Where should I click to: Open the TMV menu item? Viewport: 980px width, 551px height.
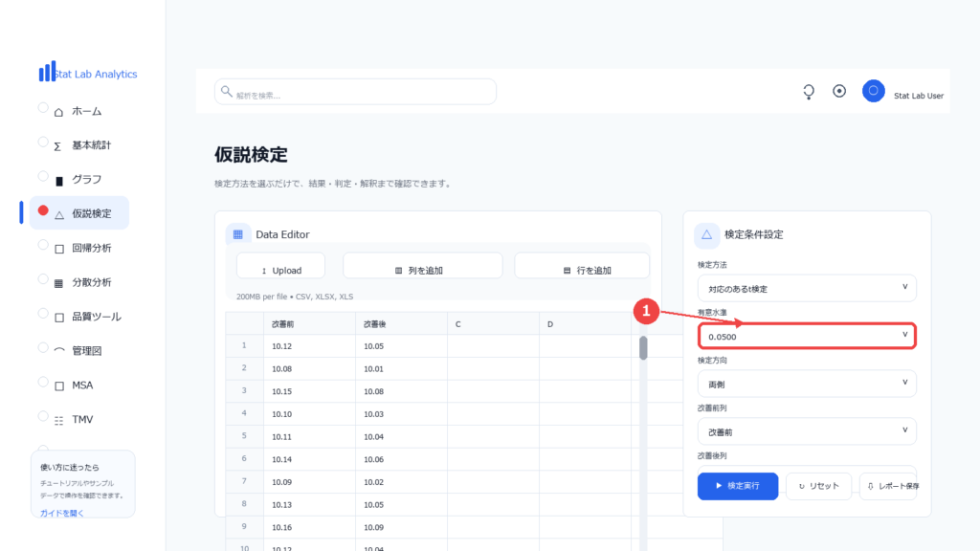pyautogui.click(x=82, y=419)
